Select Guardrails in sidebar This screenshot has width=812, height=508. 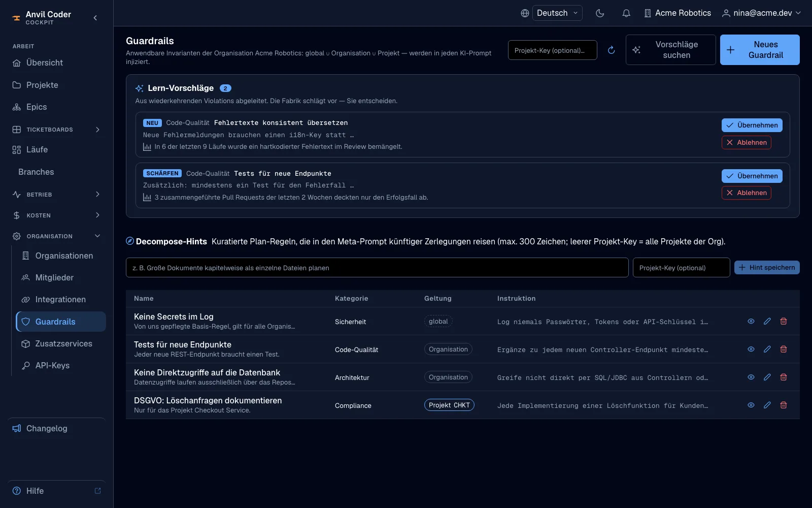tap(61, 322)
